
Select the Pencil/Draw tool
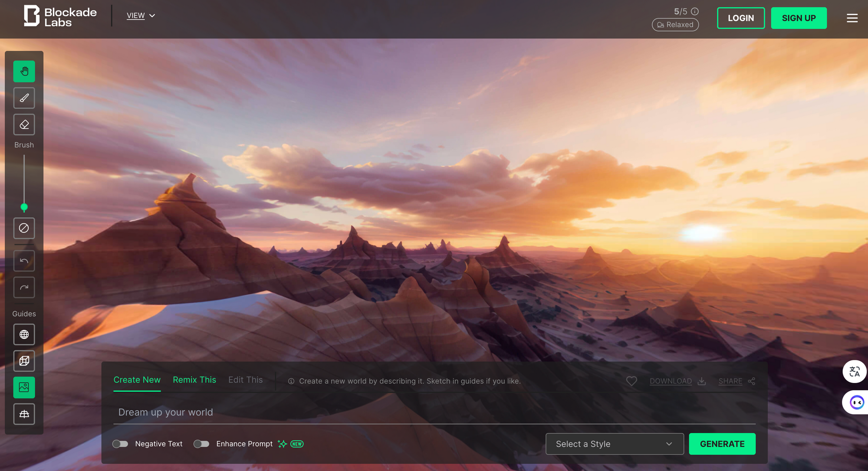[24, 98]
